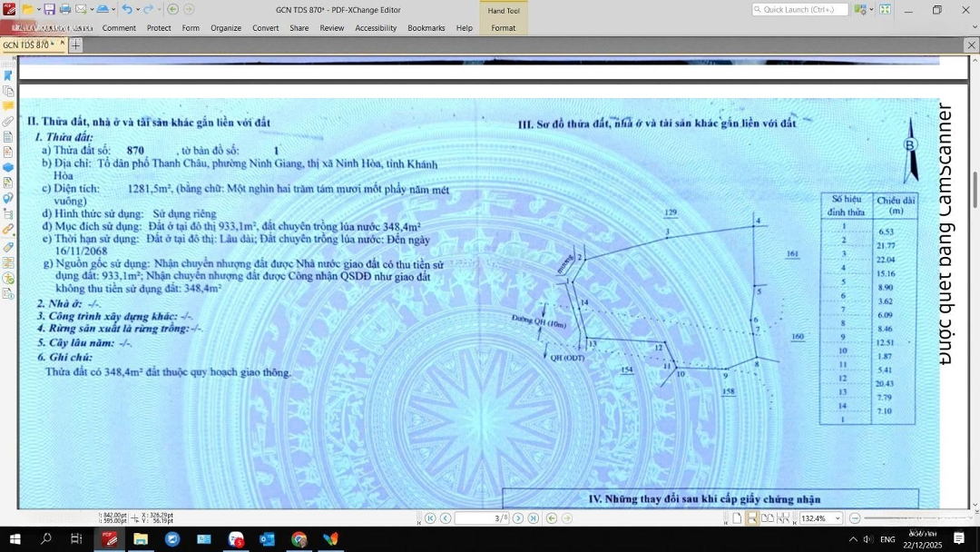Click the page number input field
Screen dimensions: 980x552
tap(479, 518)
